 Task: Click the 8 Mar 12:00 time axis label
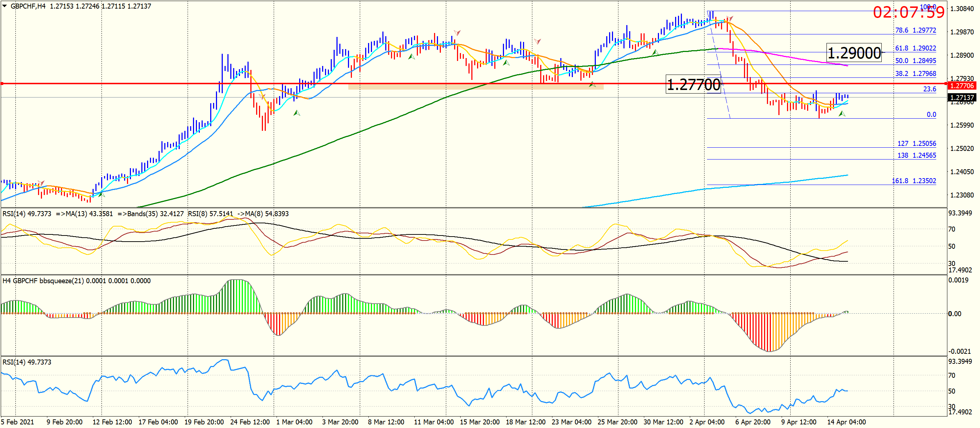tap(386, 422)
